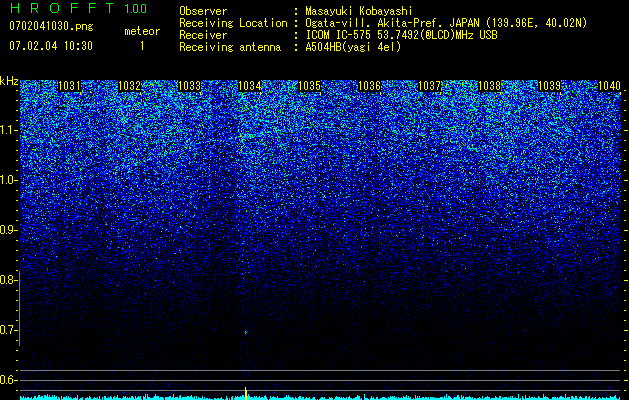Click the 0.9 kHz axis label
Viewport: 629px width, 400px height.
point(7,230)
